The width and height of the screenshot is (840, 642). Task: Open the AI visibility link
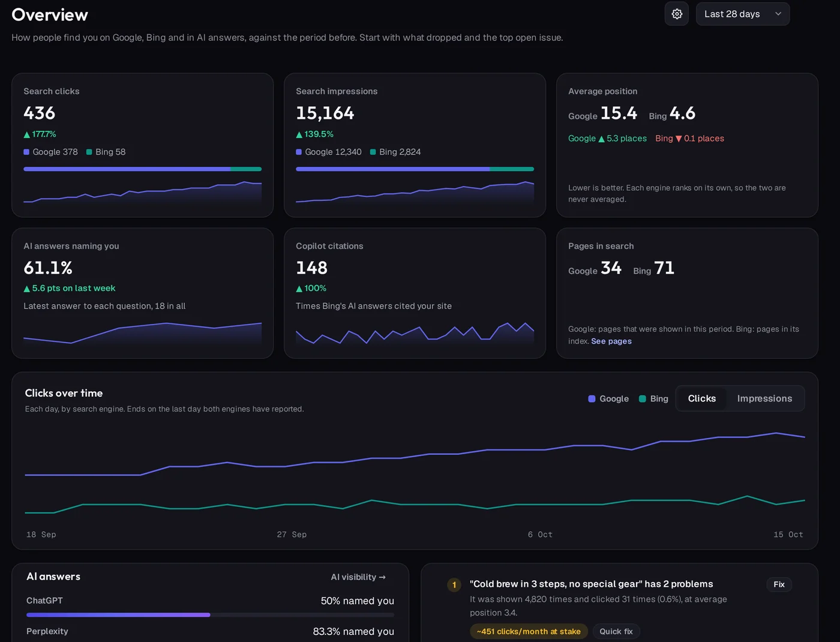[358, 577]
